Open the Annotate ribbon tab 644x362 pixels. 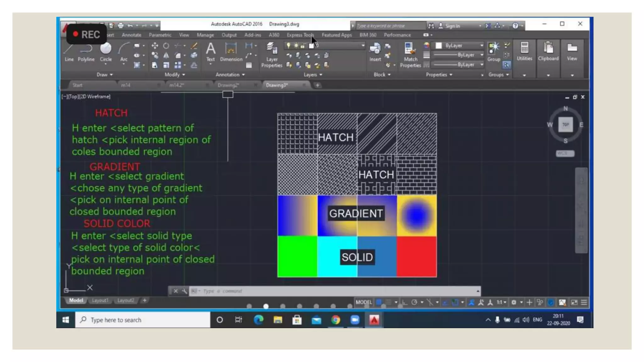(x=131, y=35)
